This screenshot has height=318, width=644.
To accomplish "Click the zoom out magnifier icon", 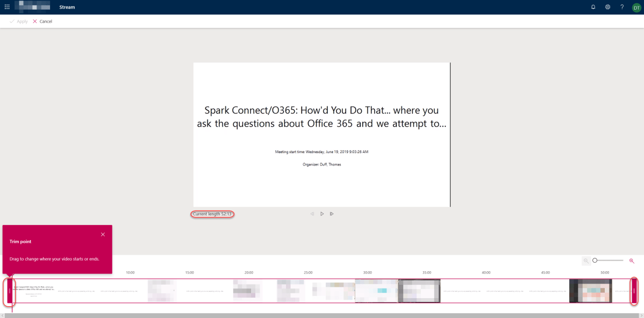I will [586, 261].
